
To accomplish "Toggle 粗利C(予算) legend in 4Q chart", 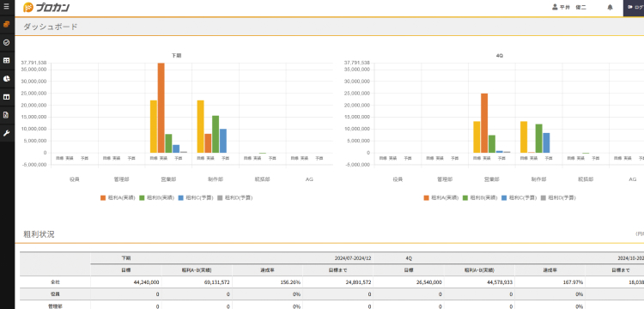I will 519,197.
